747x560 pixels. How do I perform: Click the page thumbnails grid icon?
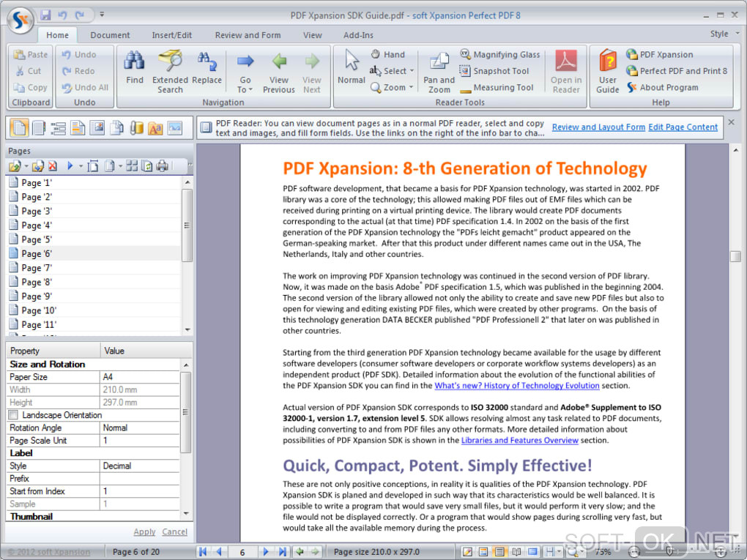(x=132, y=165)
